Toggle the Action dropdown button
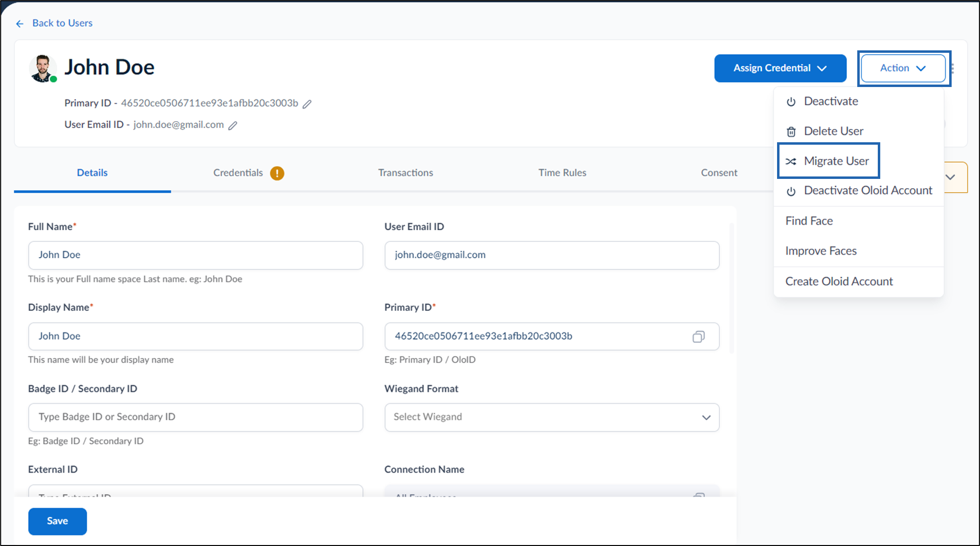980x546 pixels. click(x=903, y=68)
